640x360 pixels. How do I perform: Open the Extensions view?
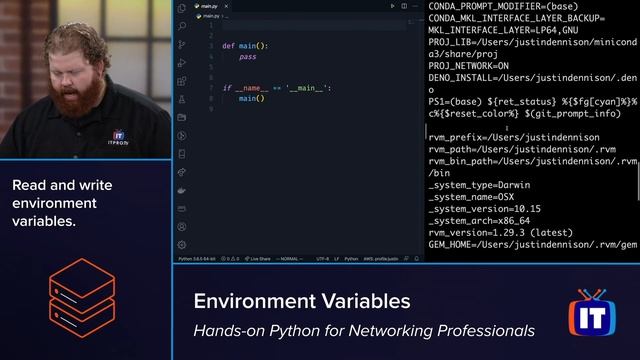tap(182, 81)
